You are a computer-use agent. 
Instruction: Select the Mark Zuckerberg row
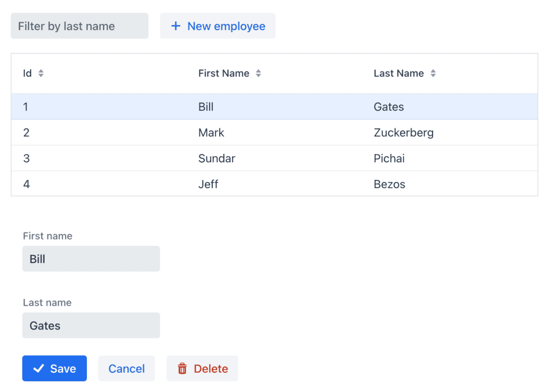pos(274,132)
